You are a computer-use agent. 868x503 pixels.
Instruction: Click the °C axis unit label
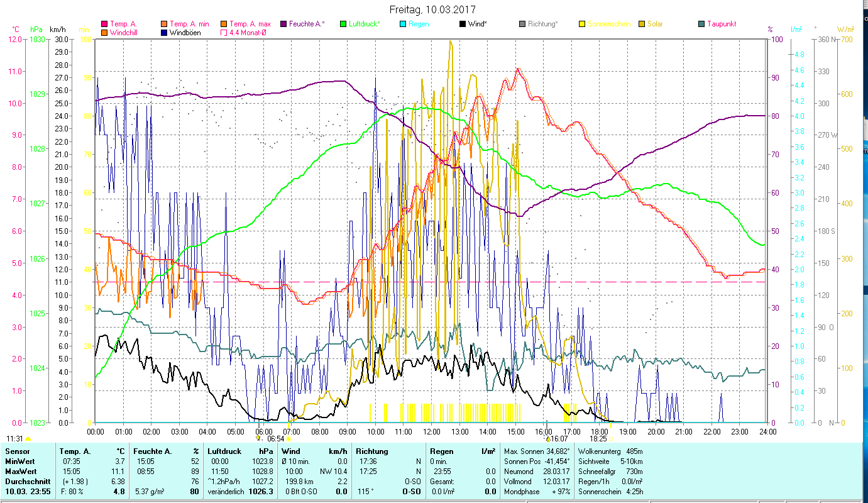pyautogui.click(x=16, y=29)
